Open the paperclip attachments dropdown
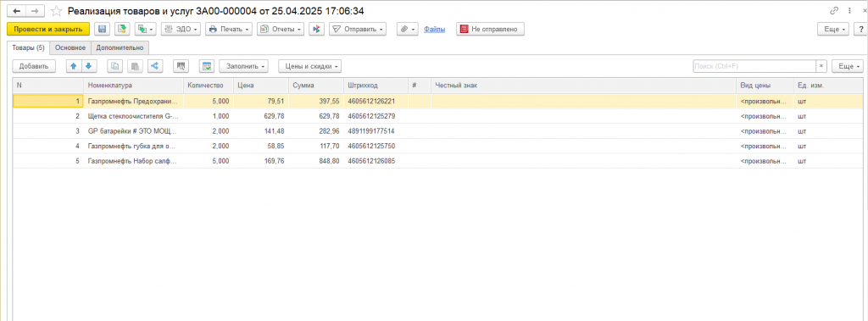The image size is (868, 321). [x=407, y=29]
